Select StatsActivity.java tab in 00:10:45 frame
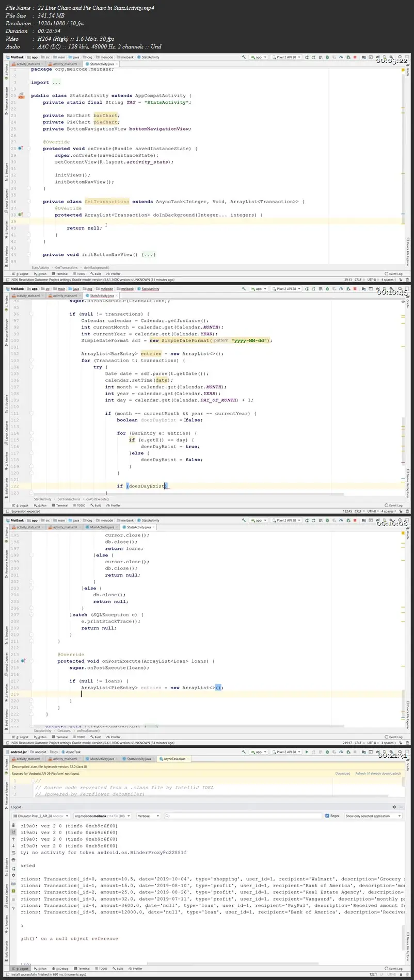This screenshot has width=414, height=980. 102,296
